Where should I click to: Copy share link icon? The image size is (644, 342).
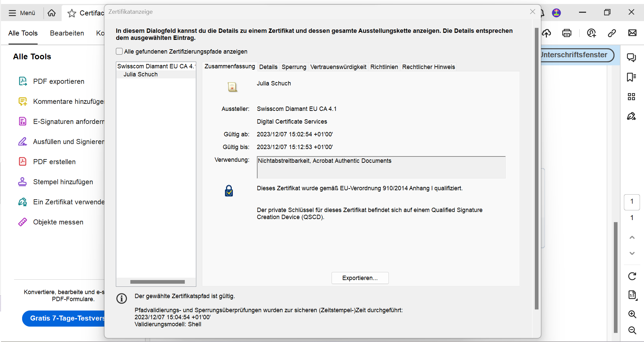612,33
